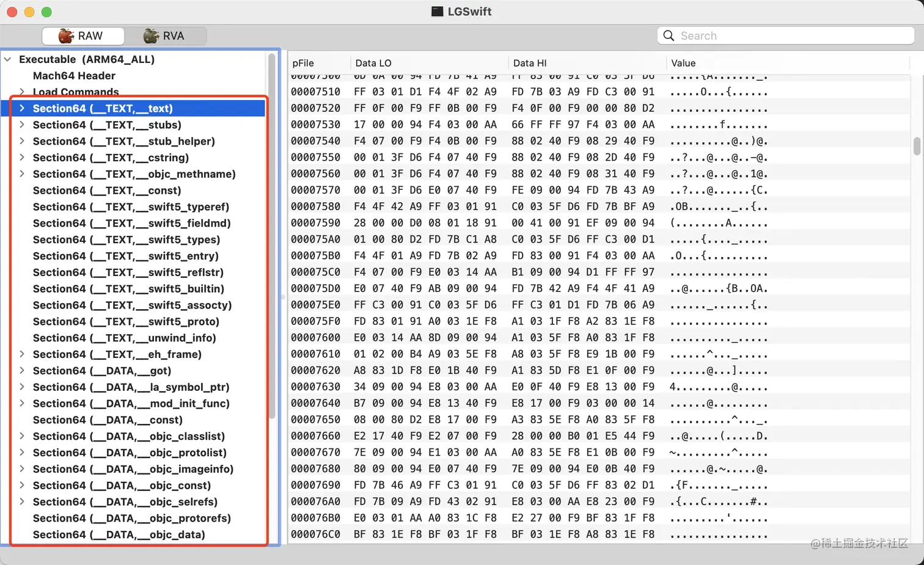Expand Section64 (__TEXT,__cstring) chevron
Screen dimensions: 924x565
22,158
